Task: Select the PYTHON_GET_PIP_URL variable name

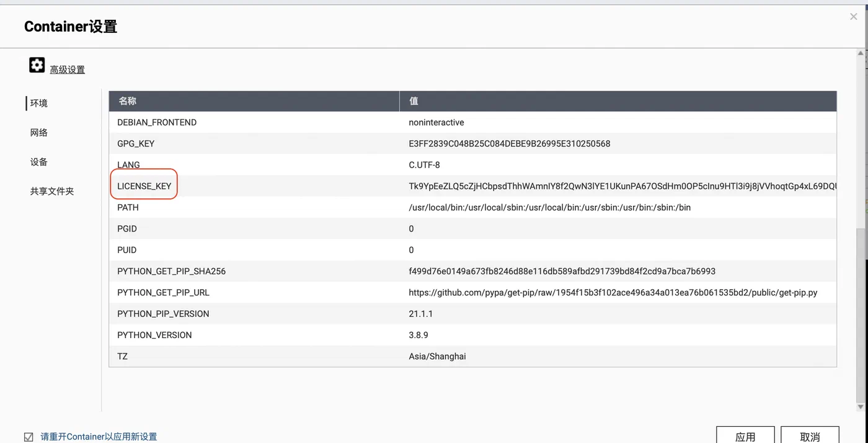Action: pos(164,292)
